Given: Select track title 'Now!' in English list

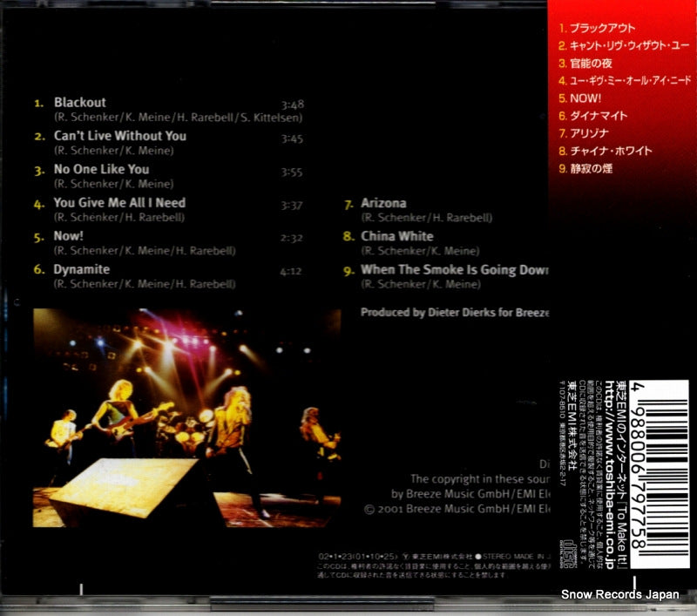Looking at the screenshot, I should (69, 236).
